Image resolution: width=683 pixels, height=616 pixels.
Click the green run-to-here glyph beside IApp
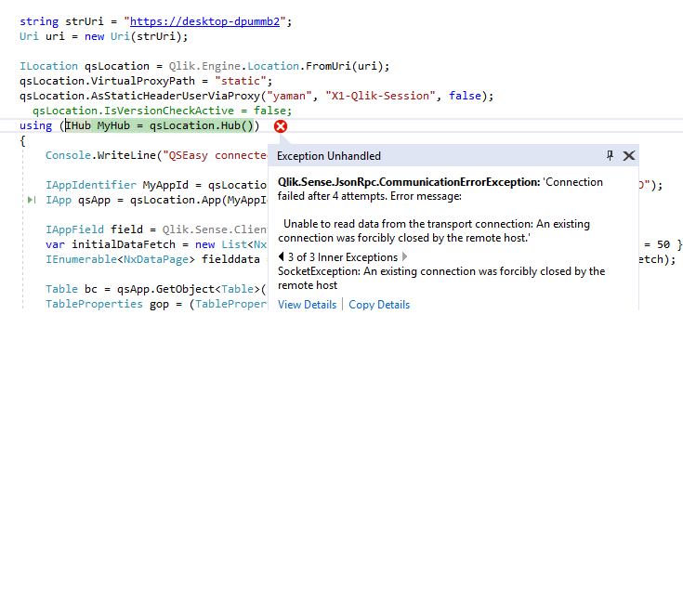click(x=32, y=200)
